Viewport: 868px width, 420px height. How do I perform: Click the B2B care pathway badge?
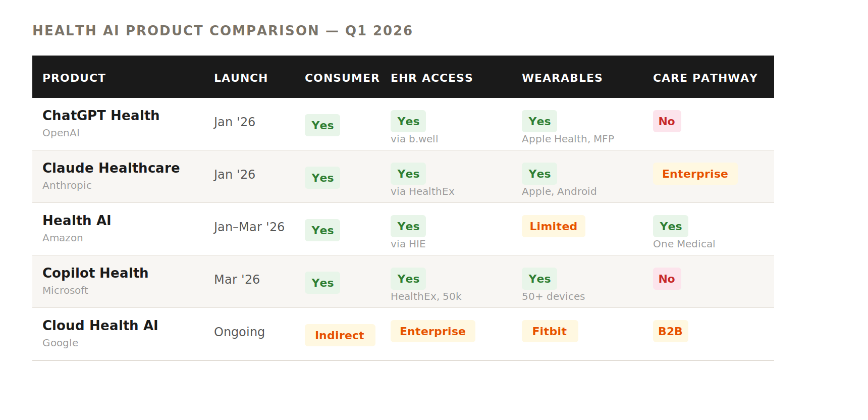click(670, 331)
